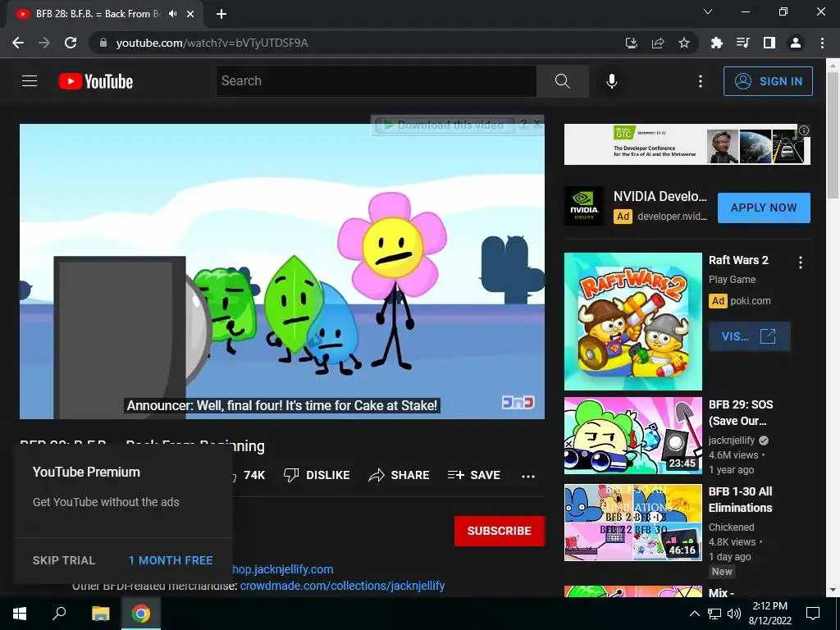Open the YouTube hamburger guide menu

(30, 81)
